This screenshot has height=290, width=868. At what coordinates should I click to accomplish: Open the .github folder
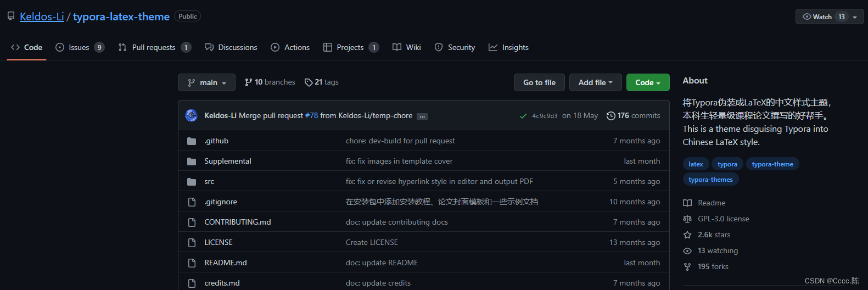[216, 141]
